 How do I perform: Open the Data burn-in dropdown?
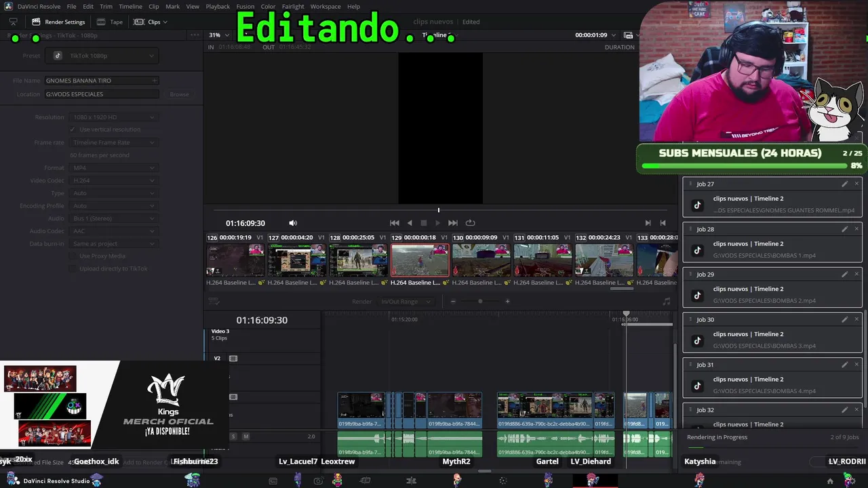point(113,244)
